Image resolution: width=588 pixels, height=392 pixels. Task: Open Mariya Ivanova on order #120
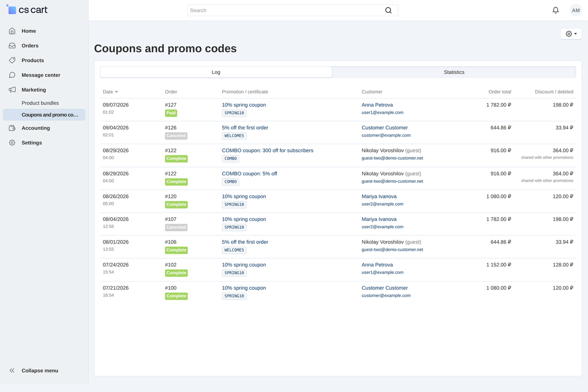pyautogui.click(x=379, y=196)
